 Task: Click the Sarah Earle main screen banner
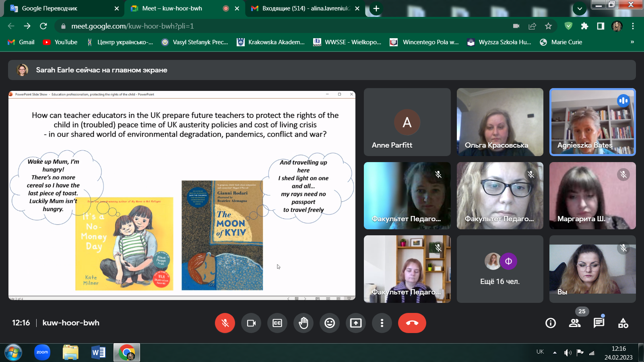(x=322, y=70)
